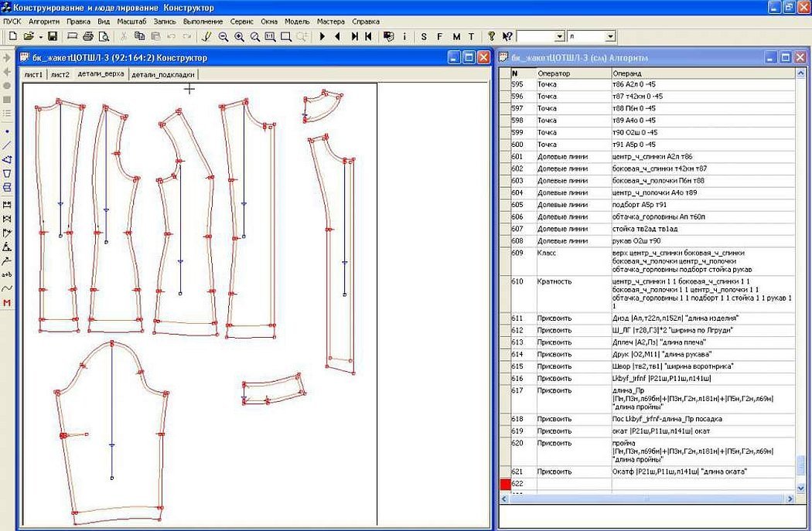This screenshot has height=531, width=812.
Task: Click the 'M' toolbar button
Action: [455, 36]
